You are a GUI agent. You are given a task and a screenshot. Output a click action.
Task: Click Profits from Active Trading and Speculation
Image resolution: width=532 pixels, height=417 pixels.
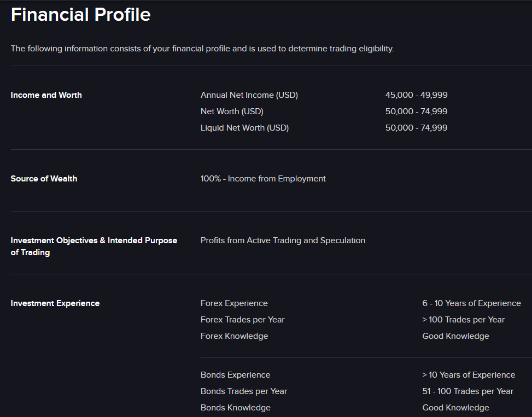283,240
